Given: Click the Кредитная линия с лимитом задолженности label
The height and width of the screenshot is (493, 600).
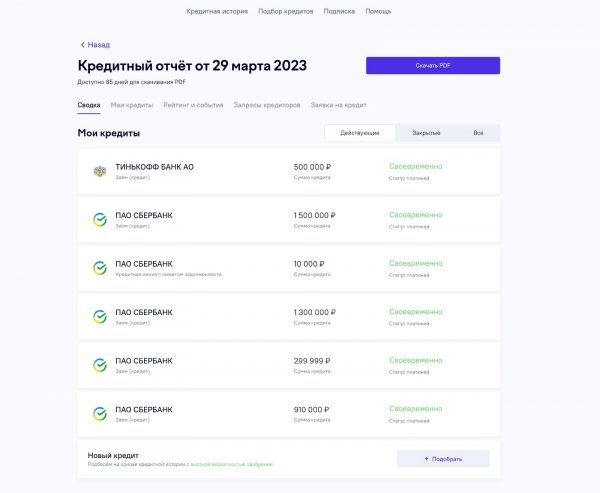Looking at the screenshot, I should [168, 274].
